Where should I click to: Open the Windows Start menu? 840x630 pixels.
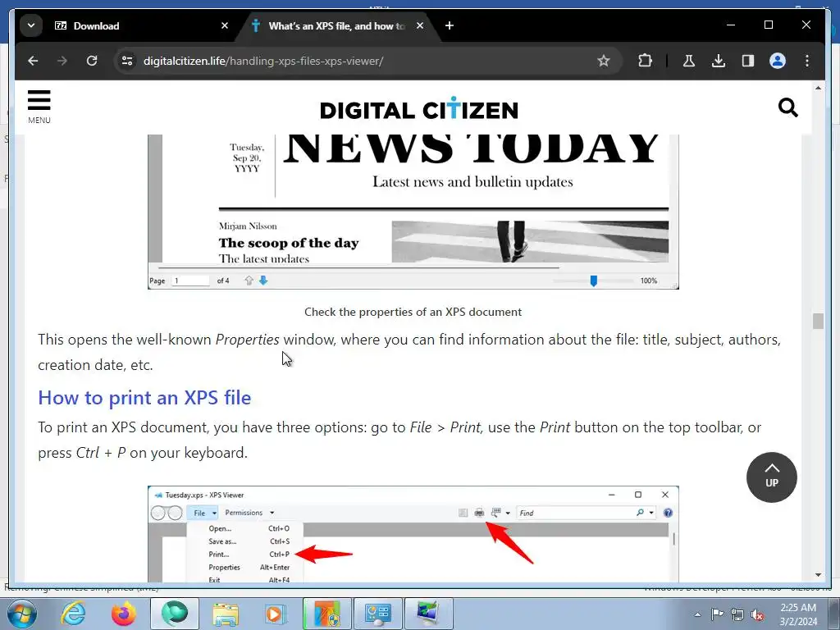pyautogui.click(x=22, y=614)
